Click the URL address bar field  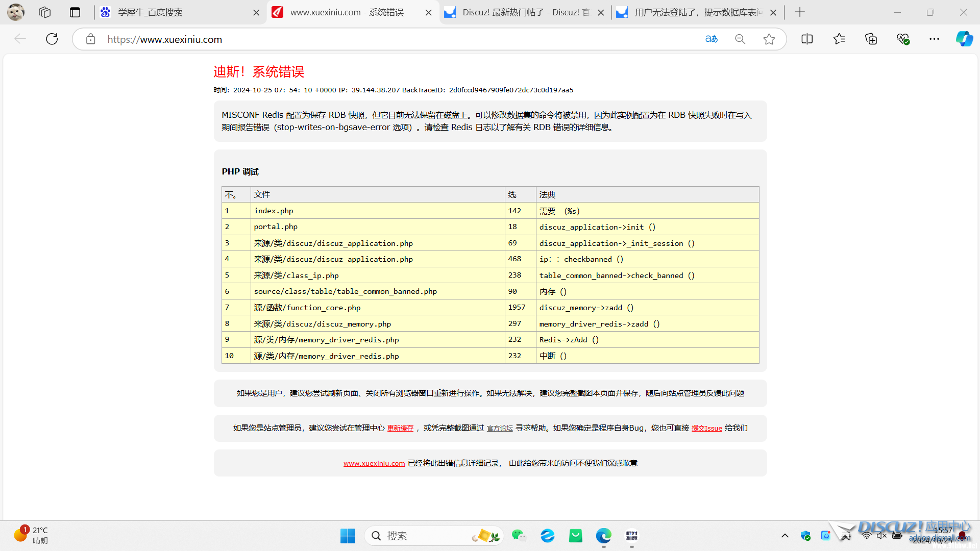pyautogui.click(x=398, y=39)
